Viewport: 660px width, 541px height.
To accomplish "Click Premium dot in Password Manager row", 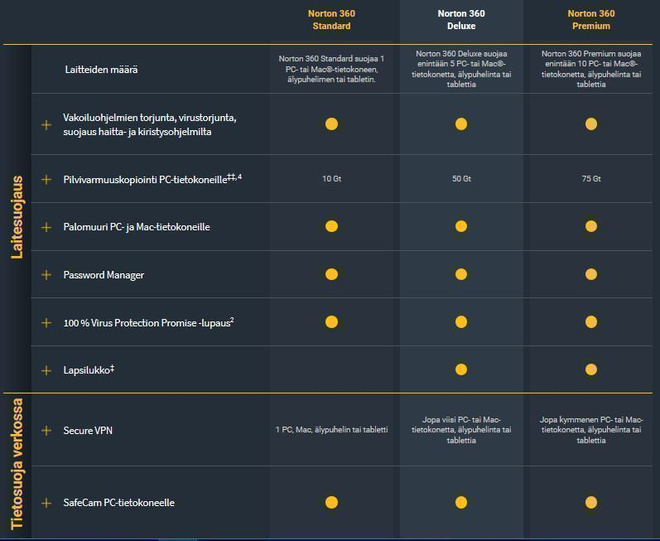I will click(x=591, y=274).
